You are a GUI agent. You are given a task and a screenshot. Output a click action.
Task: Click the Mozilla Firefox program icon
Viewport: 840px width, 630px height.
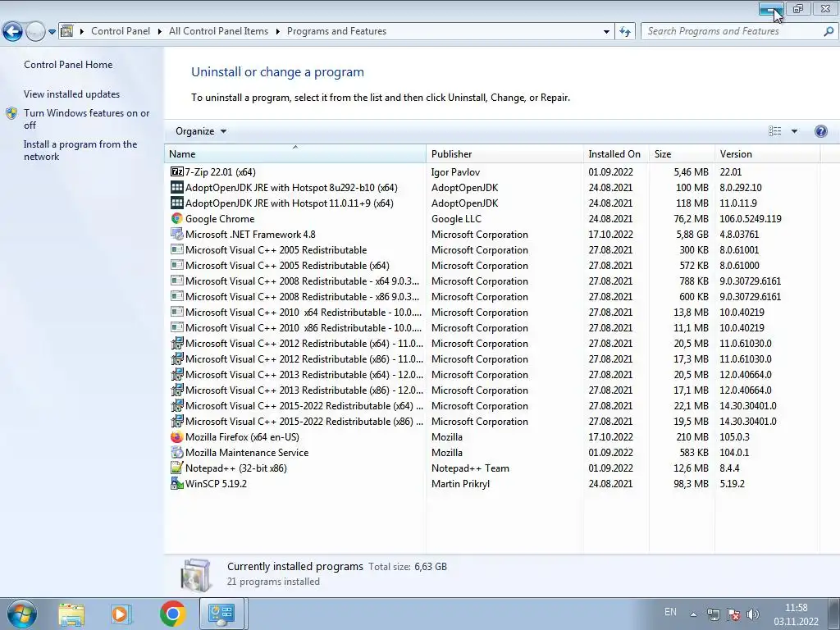pyautogui.click(x=177, y=437)
